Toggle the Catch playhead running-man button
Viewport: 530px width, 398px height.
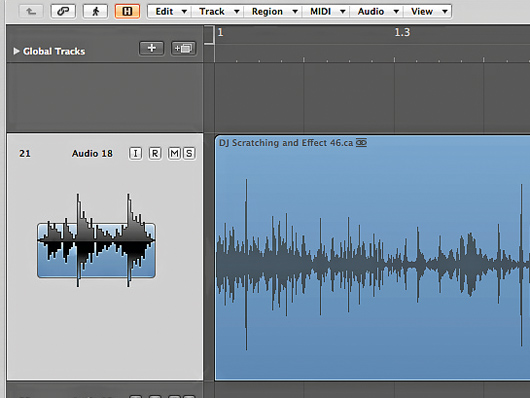click(95, 11)
